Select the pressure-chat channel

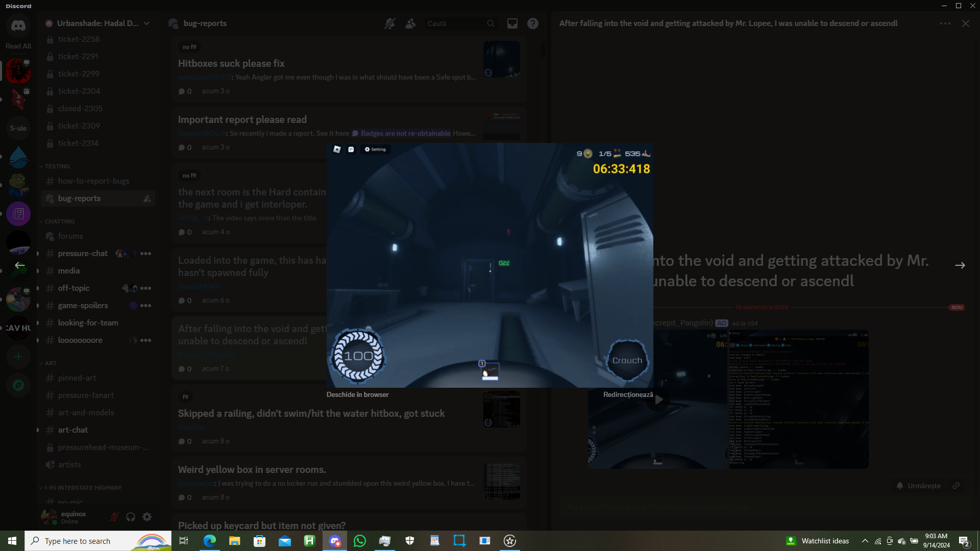pos(83,254)
